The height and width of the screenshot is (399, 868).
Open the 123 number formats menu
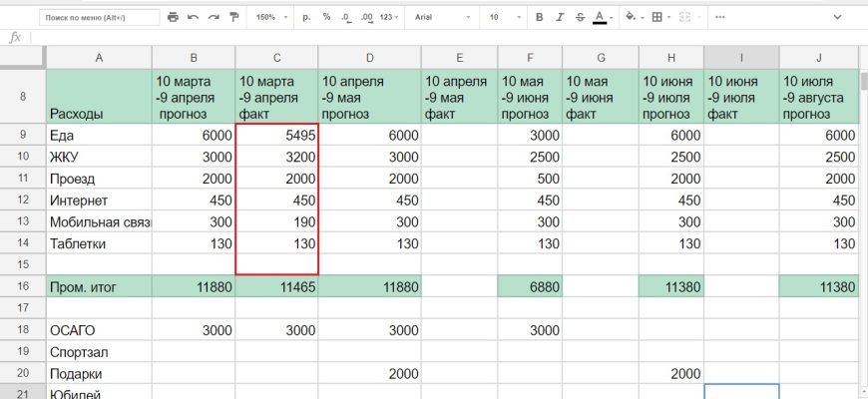390,18
